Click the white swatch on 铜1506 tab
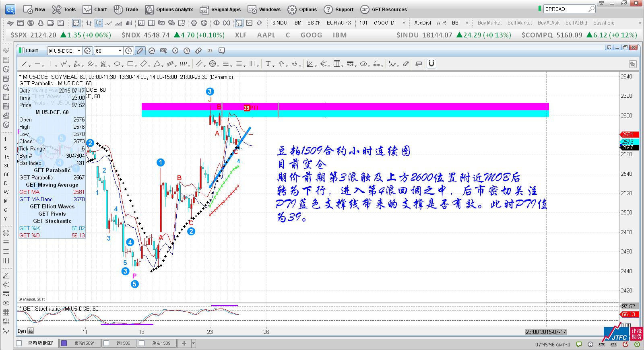644x350 pixels. (107, 343)
